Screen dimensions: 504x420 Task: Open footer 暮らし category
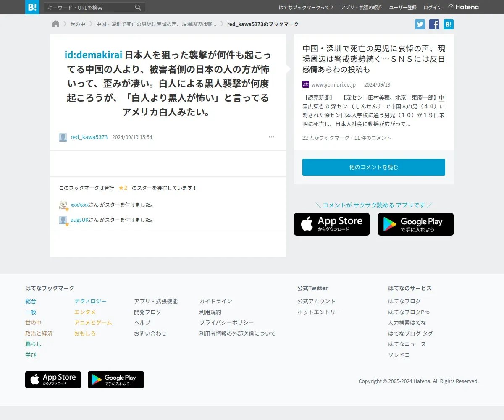click(x=33, y=344)
